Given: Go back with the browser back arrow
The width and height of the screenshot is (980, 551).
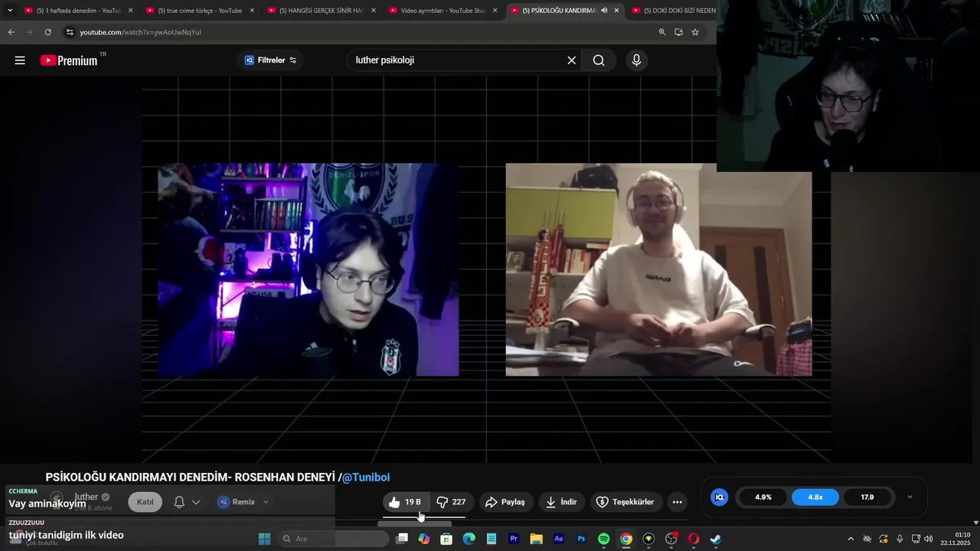Looking at the screenshot, I should pyautogui.click(x=11, y=32).
